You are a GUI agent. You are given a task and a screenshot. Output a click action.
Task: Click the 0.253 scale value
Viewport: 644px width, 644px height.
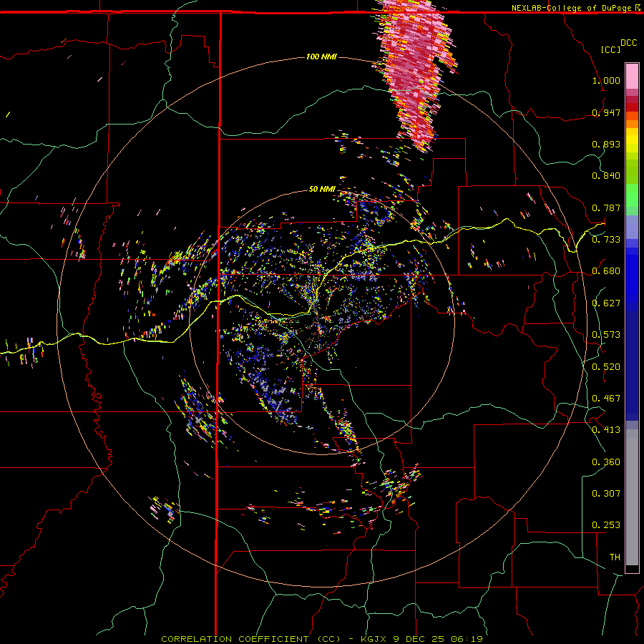606,525
